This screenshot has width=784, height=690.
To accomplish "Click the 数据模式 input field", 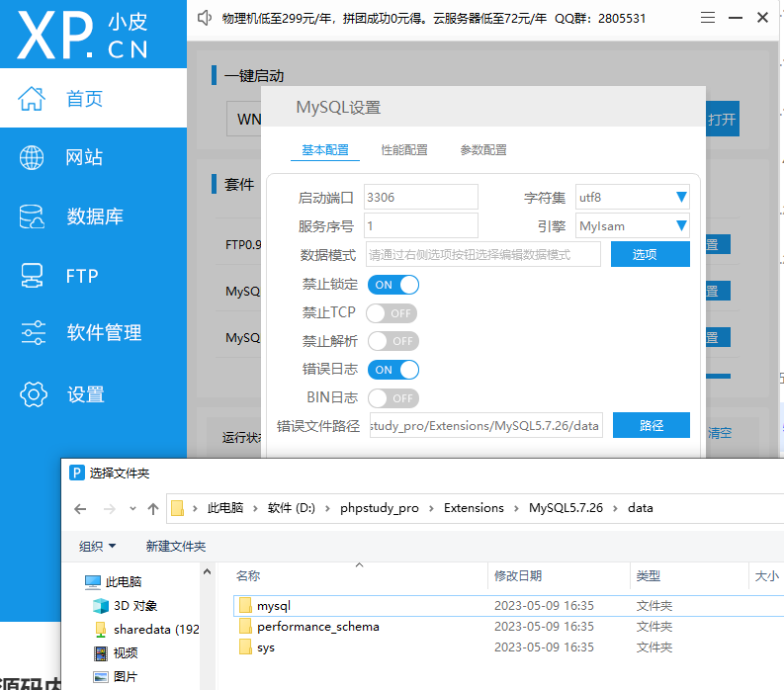I will click(x=483, y=254).
